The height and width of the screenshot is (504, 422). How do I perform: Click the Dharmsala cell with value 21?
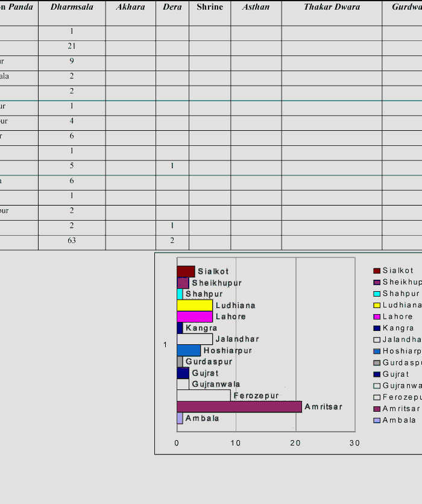[x=72, y=46]
